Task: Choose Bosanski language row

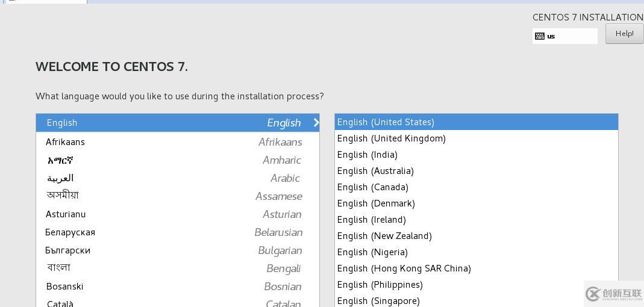Action: [178, 287]
